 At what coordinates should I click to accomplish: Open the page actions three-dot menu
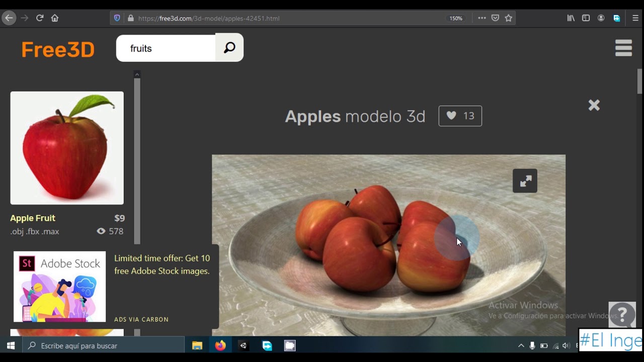tap(482, 18)
